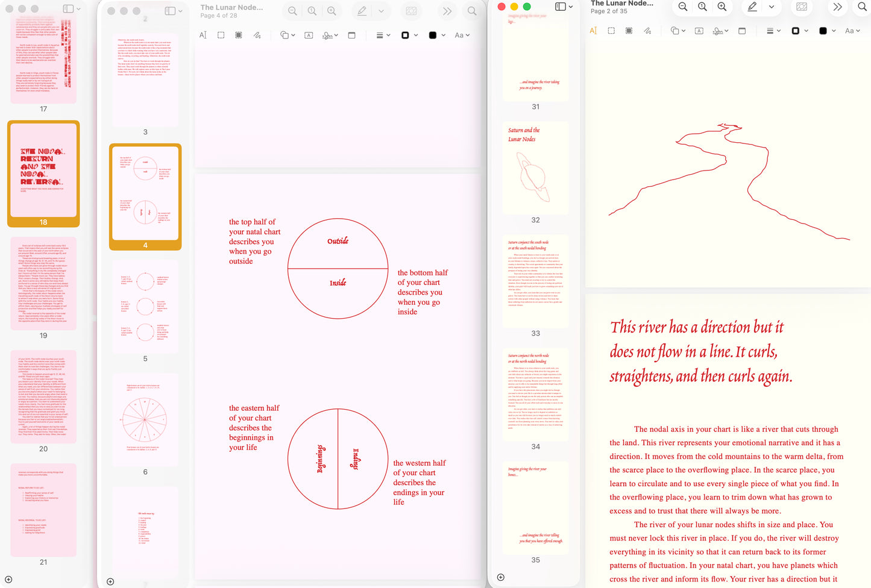
Task: Select the Redact tool in Page 2 of 35 window
Action: pos(629,31)
